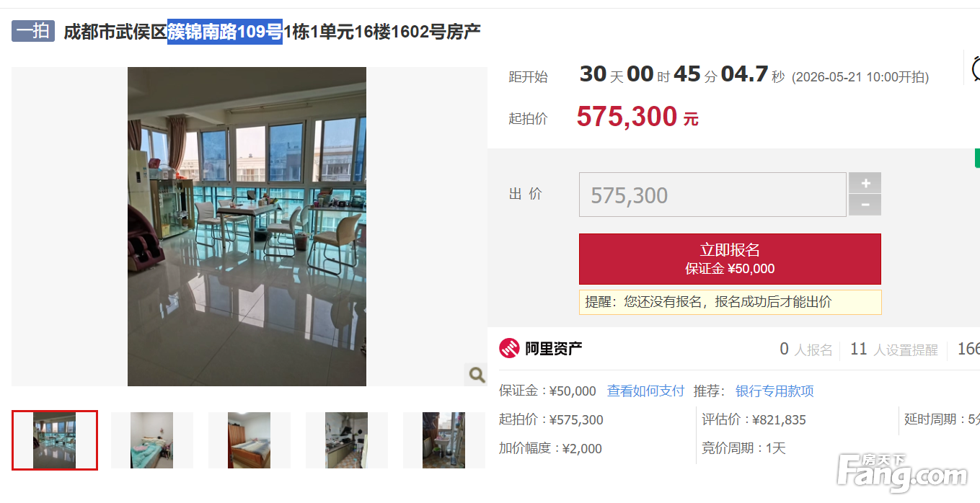Click the 一拍 auction round badge
Image resolution: width=980 pixels, height=503 pixels.
[33, 31]
